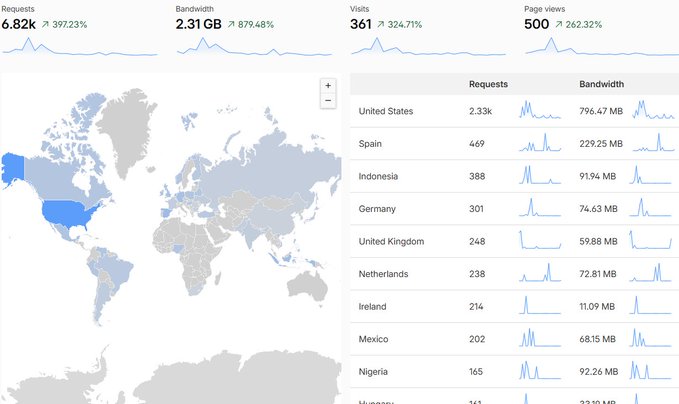Screen dimensions: 679x404
Task: Click the 11.09 MB bandwidth value
Action: click(597, 307)
